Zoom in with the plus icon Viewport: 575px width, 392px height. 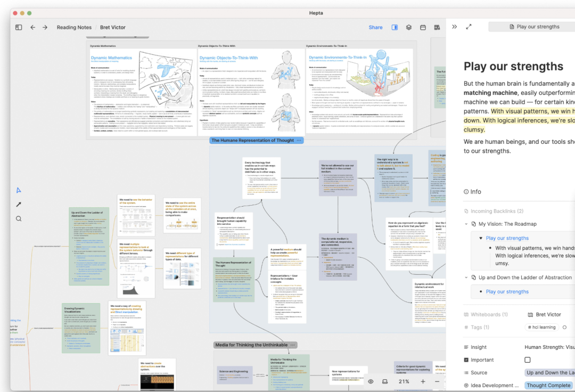tap(423, 381)
